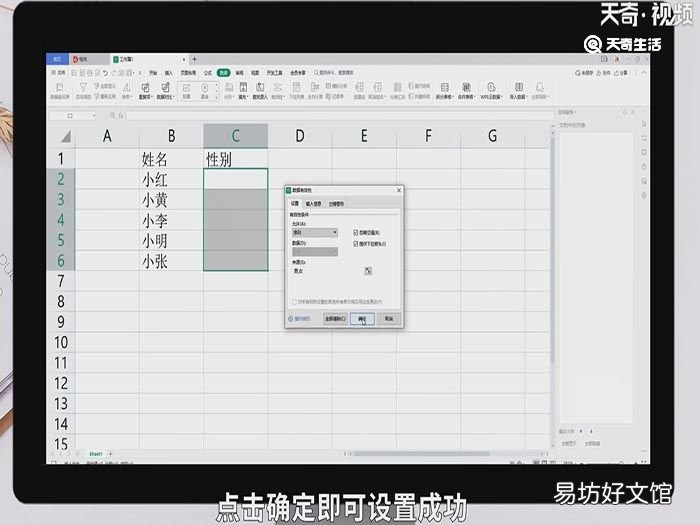Switch to the 设置 tab in the dialog
Image resolution: width=700 pixels, height=525 pixels.
point(295,204)
